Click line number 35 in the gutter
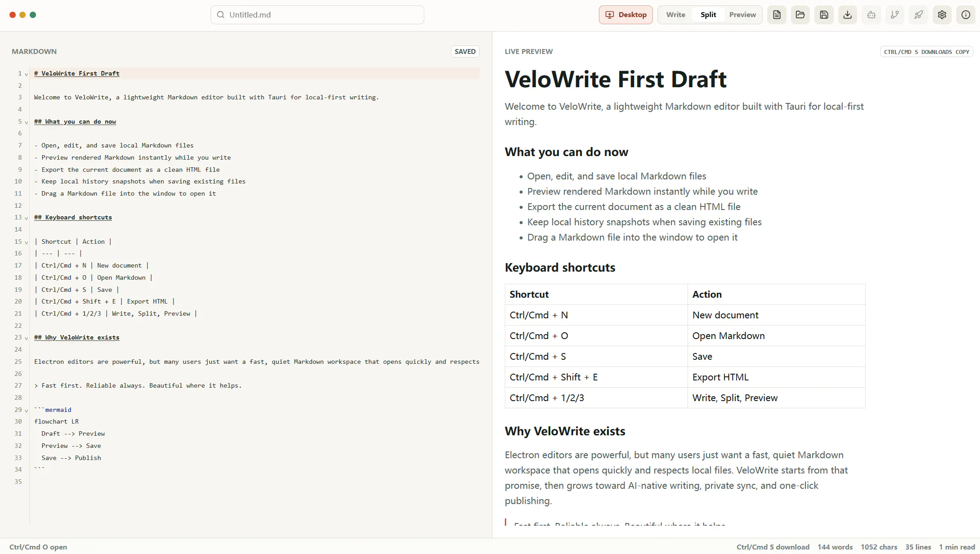The image size is (980, 554). click(18, 482)
